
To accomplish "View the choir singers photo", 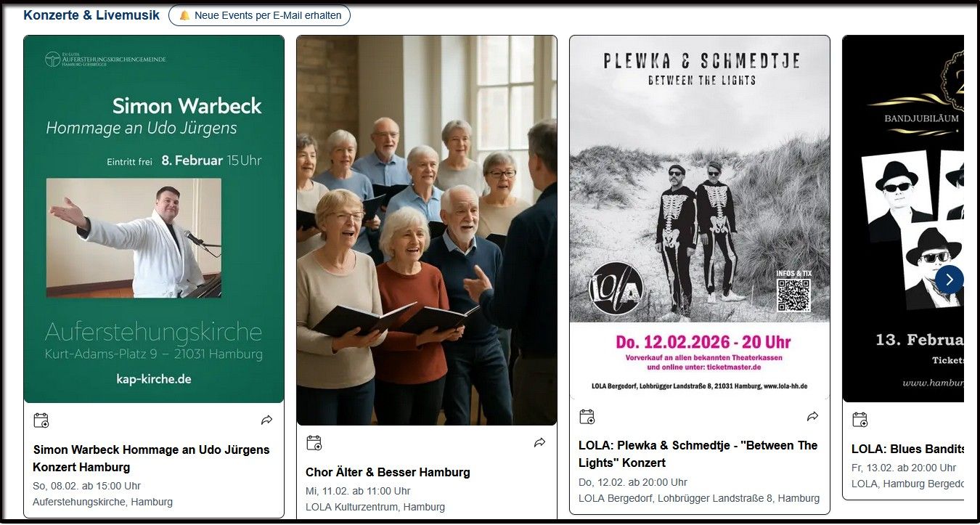I will [427, 230].
